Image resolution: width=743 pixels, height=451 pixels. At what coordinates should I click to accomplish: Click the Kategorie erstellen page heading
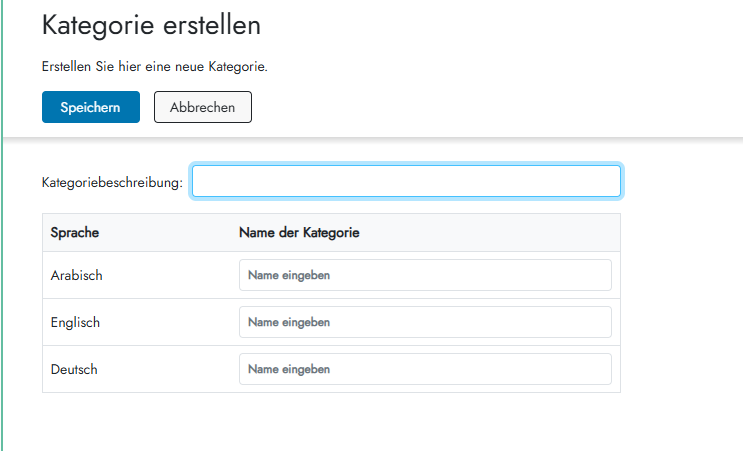(x=151, y=26)
